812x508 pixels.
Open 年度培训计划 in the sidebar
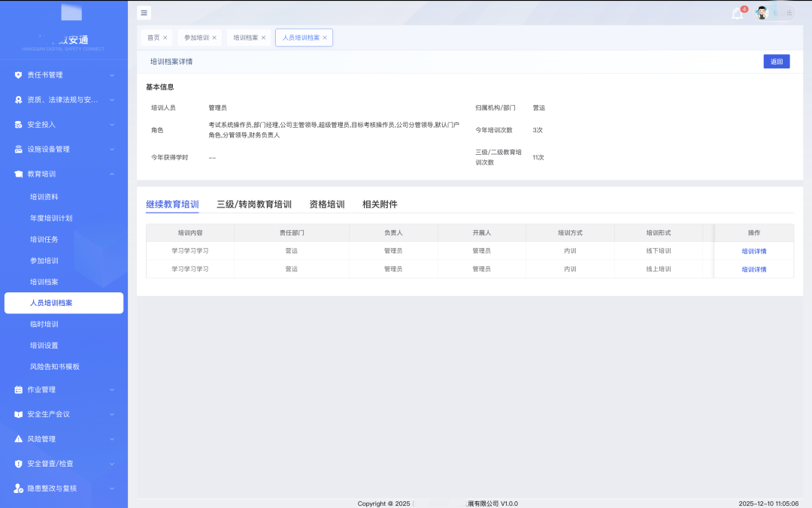tap(51, 218)
